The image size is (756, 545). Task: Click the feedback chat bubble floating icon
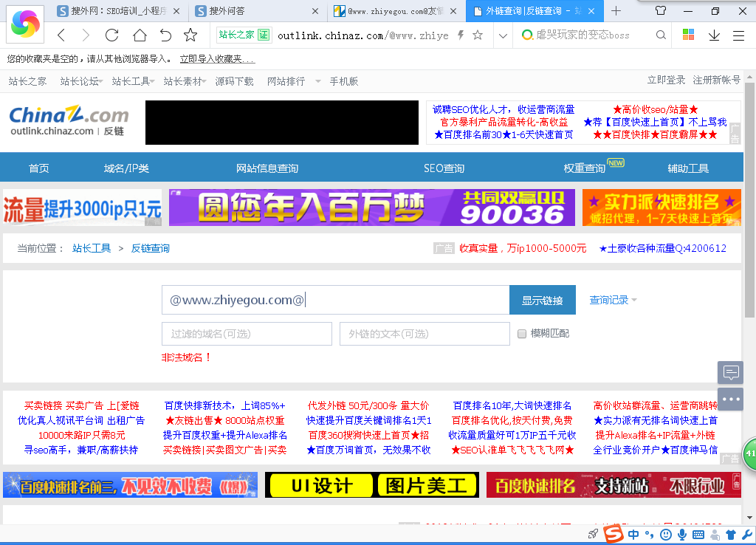[x=730, y=373]
